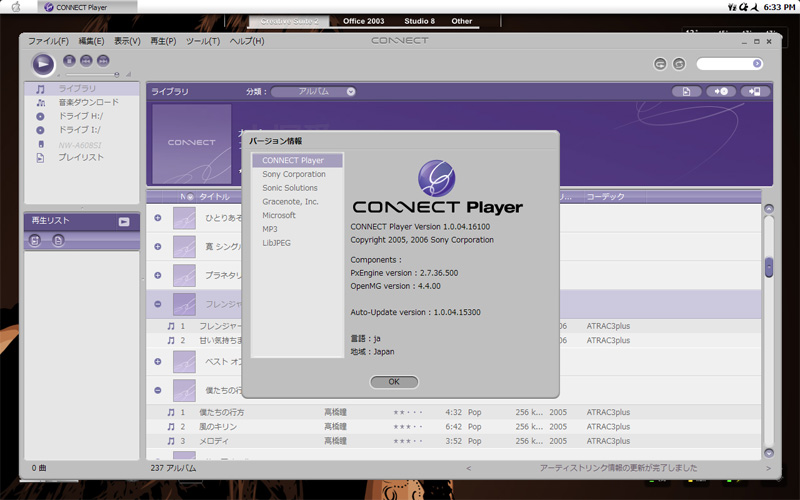Screen dimensions: 800x500
Task: Select MP3 in version list
Action: (297, 230)
